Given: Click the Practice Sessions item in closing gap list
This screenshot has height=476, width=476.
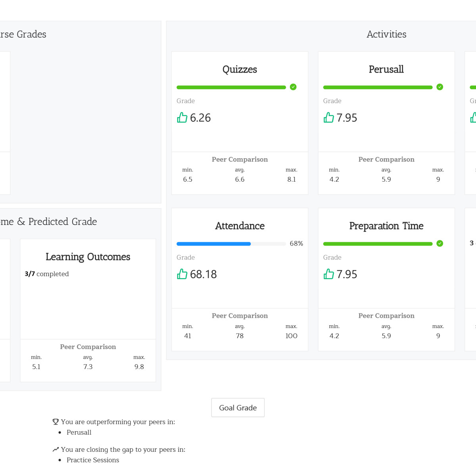Looking at the screenshot, I should 92,460.
